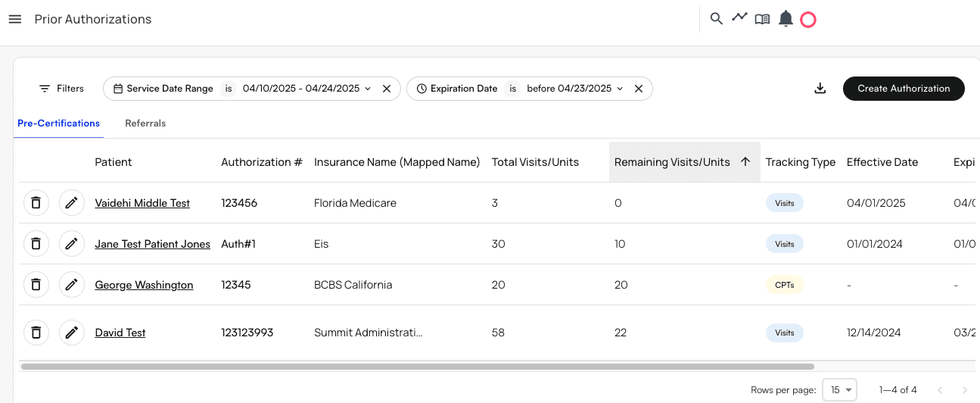This screenshot has height=403, width=980.
Task: Click the download export icon
Action: click(x=820, y=89)
